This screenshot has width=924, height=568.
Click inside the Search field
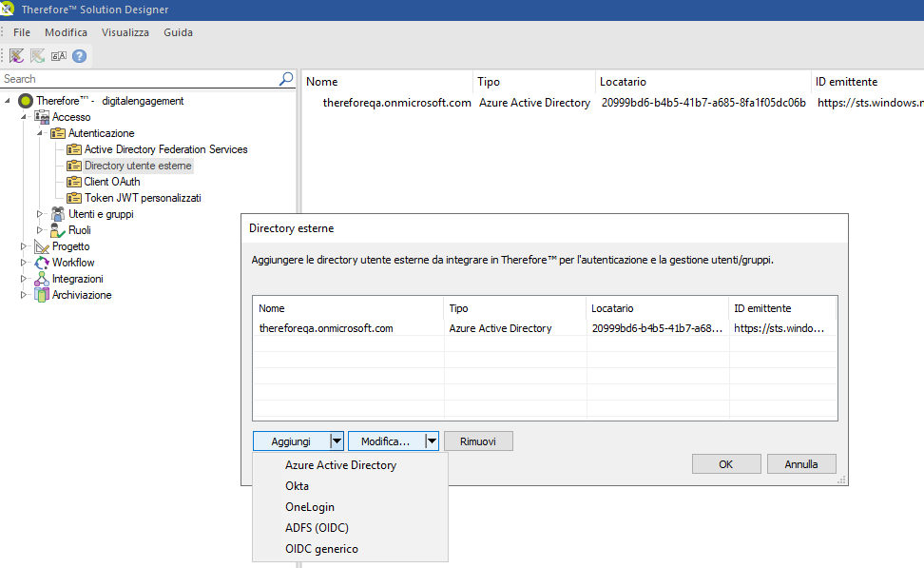click(143, 78)
